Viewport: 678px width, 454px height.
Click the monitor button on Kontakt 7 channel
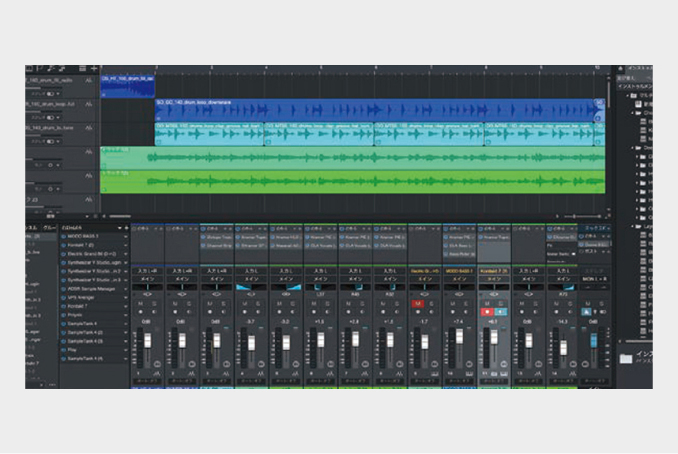(501, 312)
